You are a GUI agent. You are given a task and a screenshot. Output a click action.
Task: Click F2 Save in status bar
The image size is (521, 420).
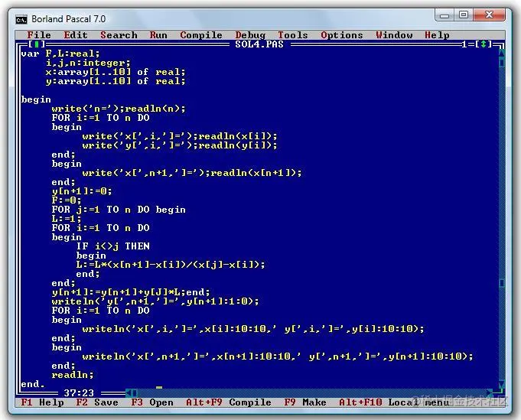click(x=97, y=402)
